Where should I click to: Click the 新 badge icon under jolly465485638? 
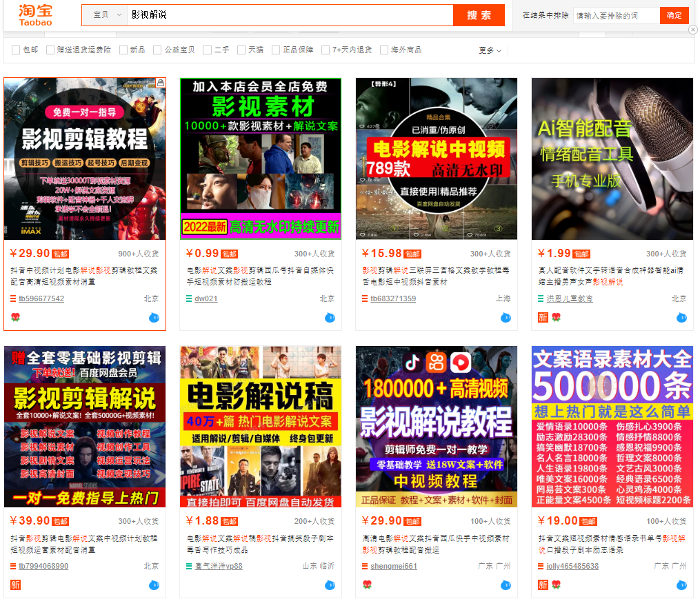[543, 585]
